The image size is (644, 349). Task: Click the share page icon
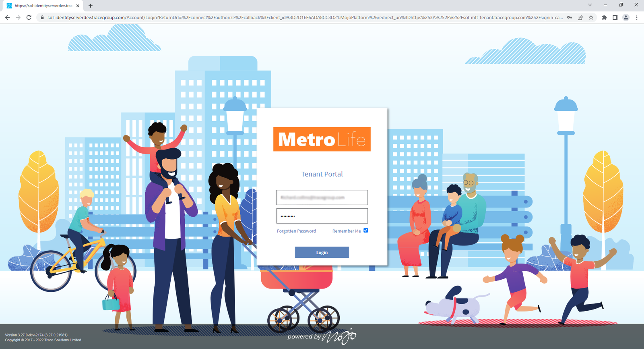tap(580, 17)
